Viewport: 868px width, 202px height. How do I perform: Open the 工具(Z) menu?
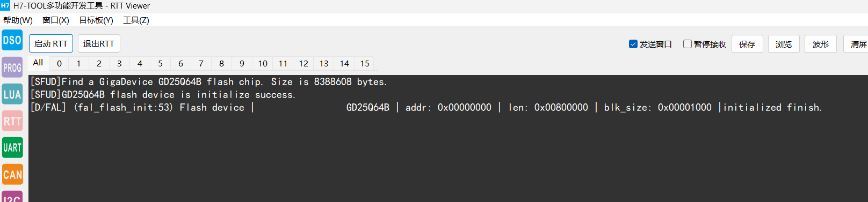tap(136, 20)
